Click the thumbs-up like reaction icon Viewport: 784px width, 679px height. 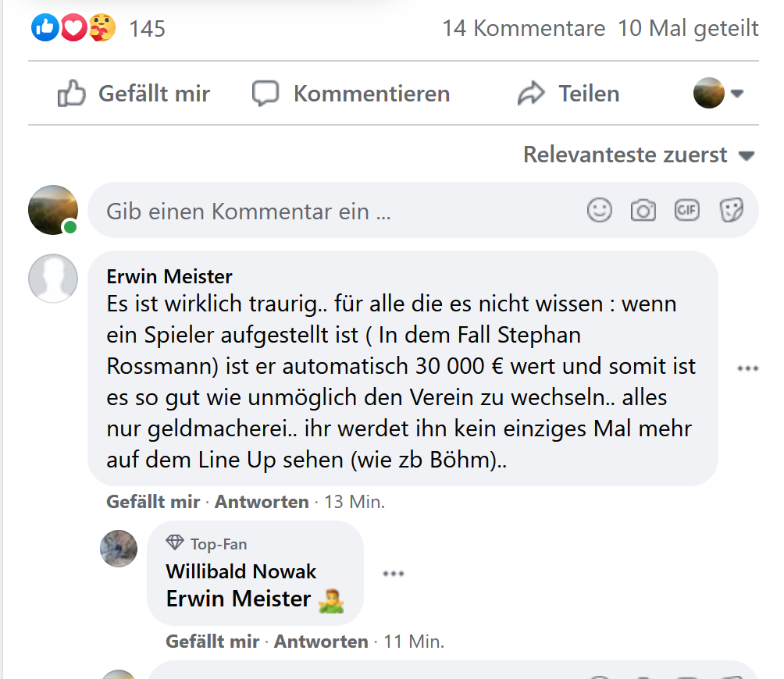point(45,29)
